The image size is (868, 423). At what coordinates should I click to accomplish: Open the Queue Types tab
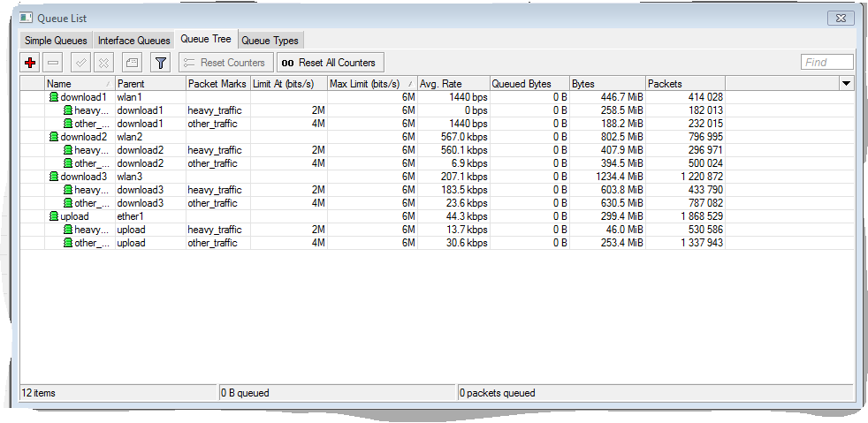pos(270,41)
